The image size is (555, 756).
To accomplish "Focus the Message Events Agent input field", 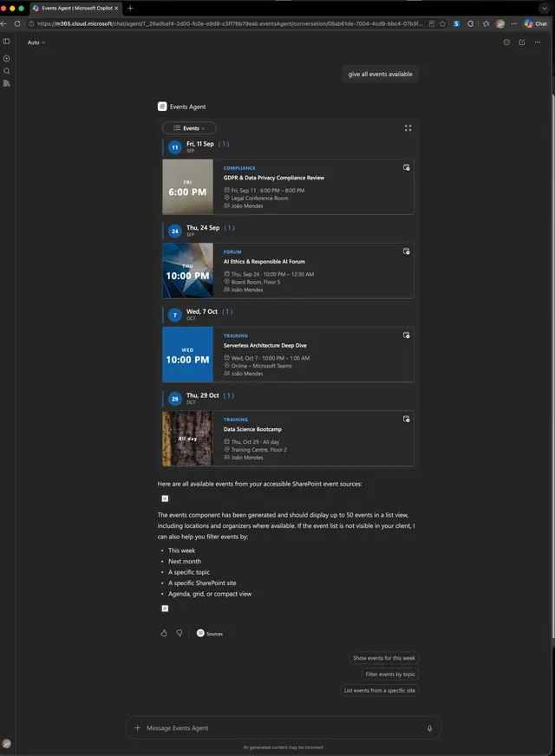I will pos(283,728).
